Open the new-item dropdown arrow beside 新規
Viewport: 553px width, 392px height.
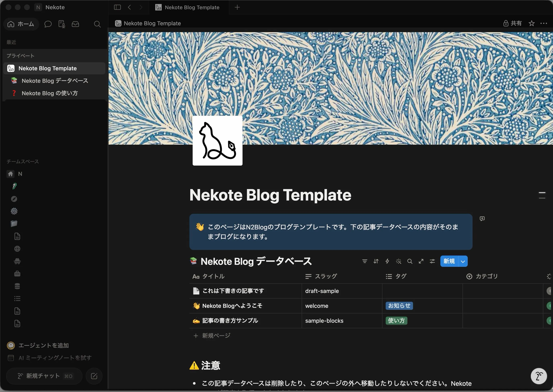[x=463, y=261]
